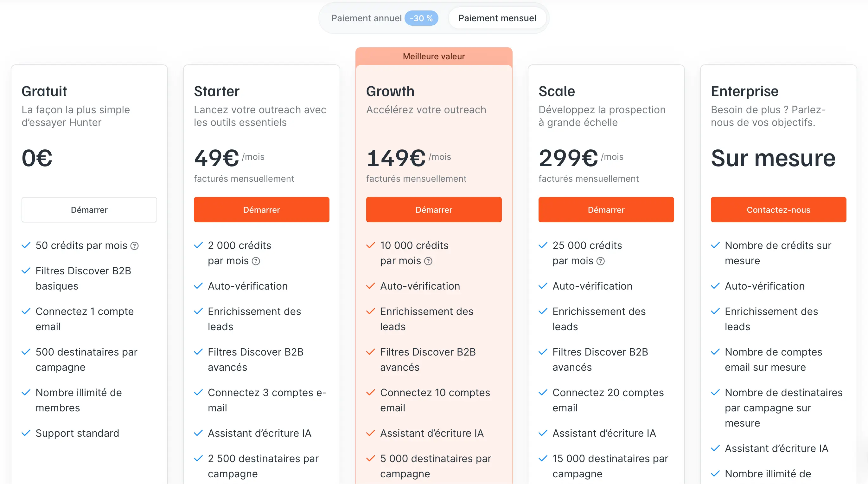Click the Growth plan title

click(x=390, y=91)
